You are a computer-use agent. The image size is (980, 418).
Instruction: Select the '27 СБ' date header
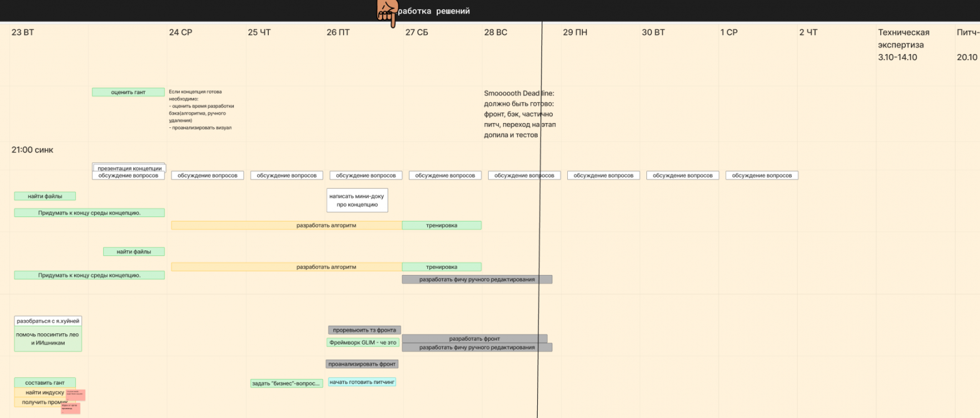(416, 33)
